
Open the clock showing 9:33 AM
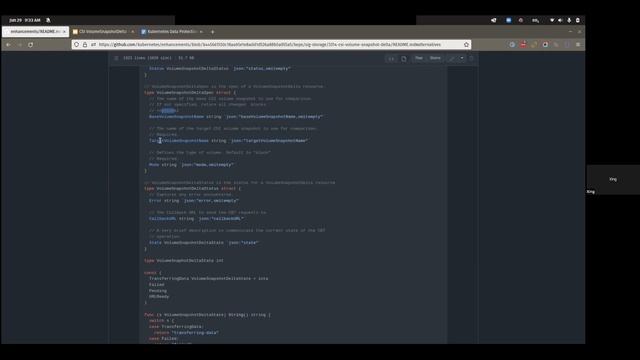[24, 20]
